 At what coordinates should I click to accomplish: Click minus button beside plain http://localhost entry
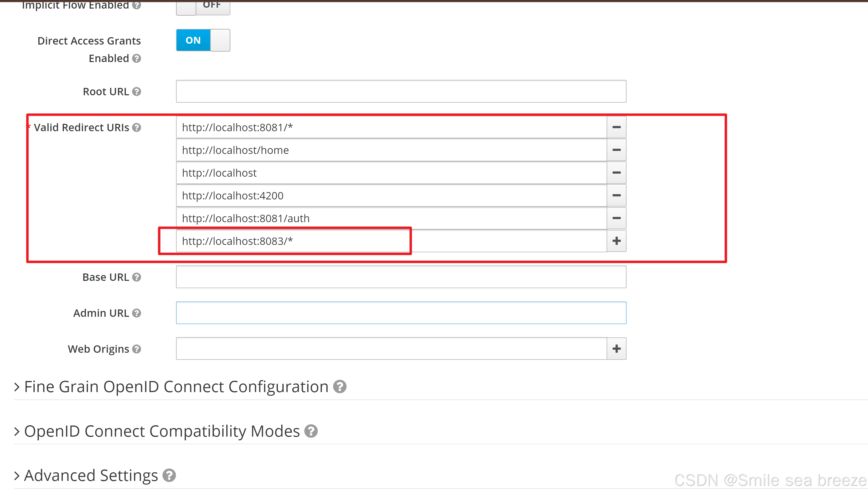click(616, 173)
